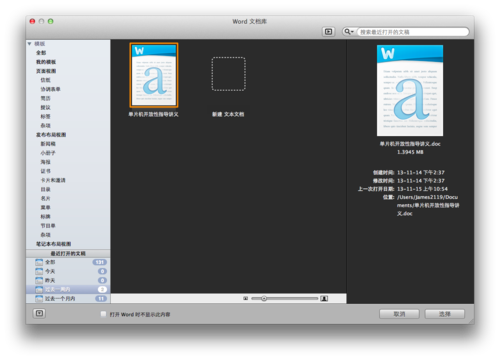Click the 单片机开放性指导讲义 file name in the grid
The width and height of the screenshot is (500, 360).
153,114
